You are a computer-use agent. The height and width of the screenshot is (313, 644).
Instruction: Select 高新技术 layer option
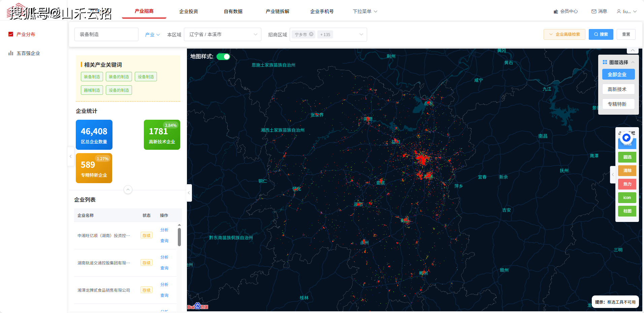click(618, 89)
